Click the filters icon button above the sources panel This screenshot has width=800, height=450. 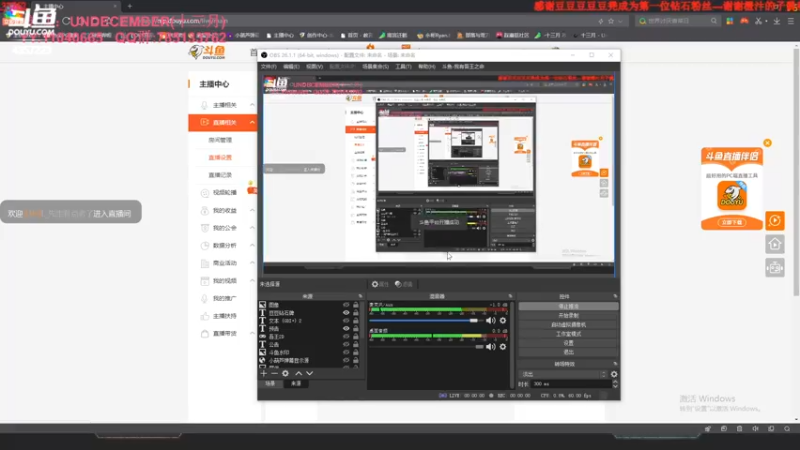pos(404,284)
